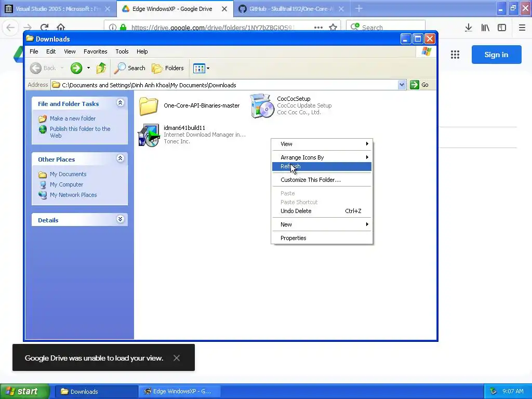Open a new browser tab
This screenshot has width=532, height=399.
(x=359, y=9)
